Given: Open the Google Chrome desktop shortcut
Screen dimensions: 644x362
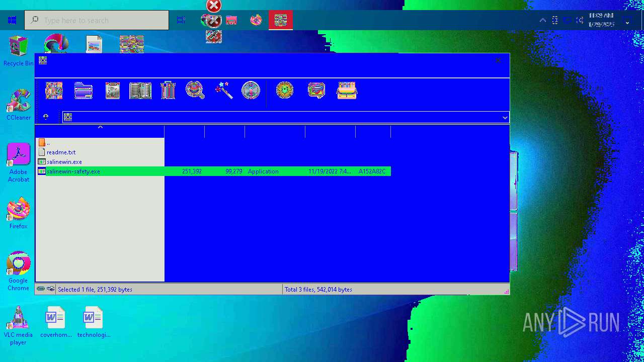Looking at the screenshot, I should [18, 271].
